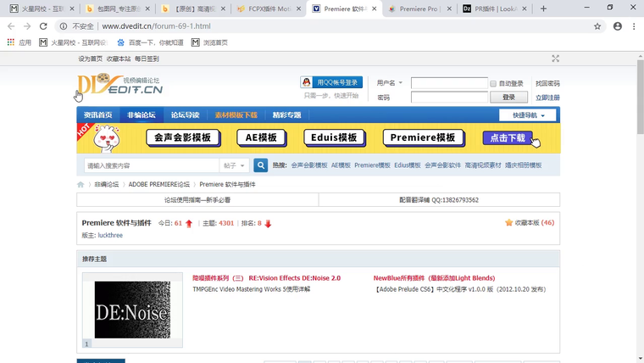
Task: Click the widescreen toggle icon
Action: pyautogui.click(x=555, y=59)
